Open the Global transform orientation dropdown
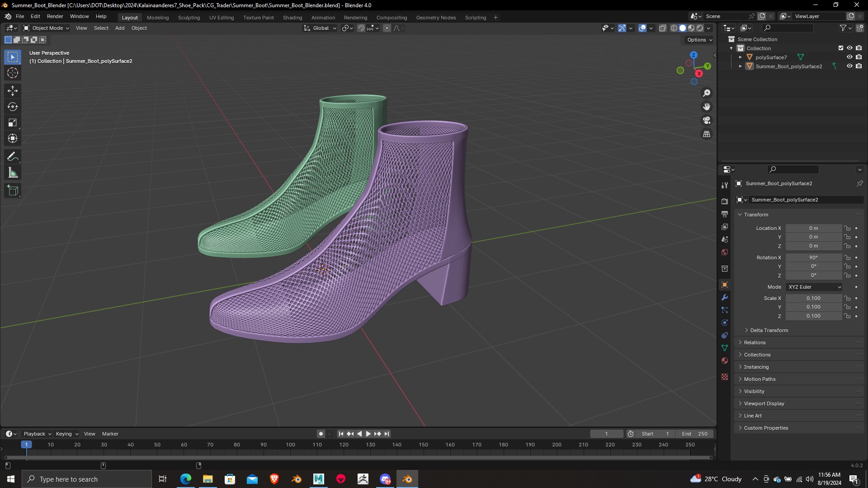868x488 pixels. coord(320,28)
